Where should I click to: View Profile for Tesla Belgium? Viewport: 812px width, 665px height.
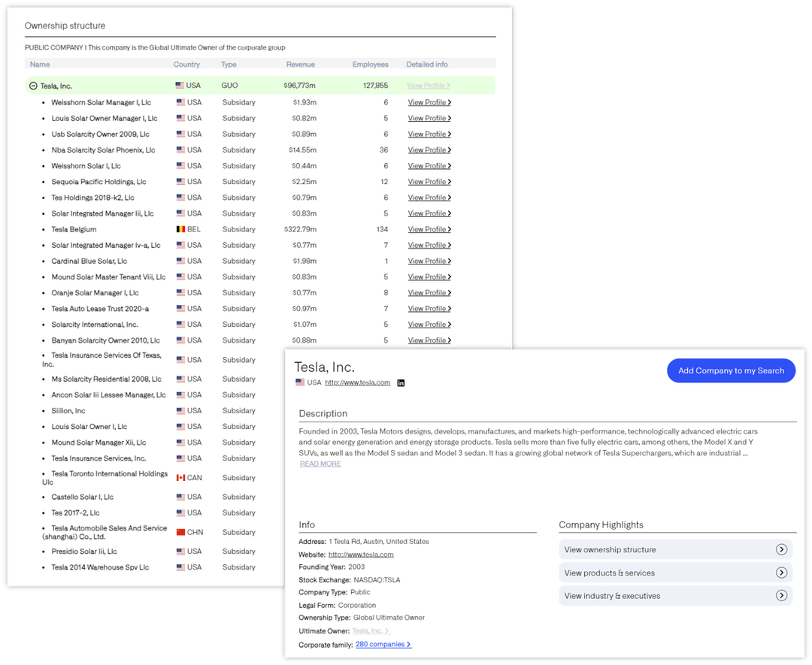429,229
